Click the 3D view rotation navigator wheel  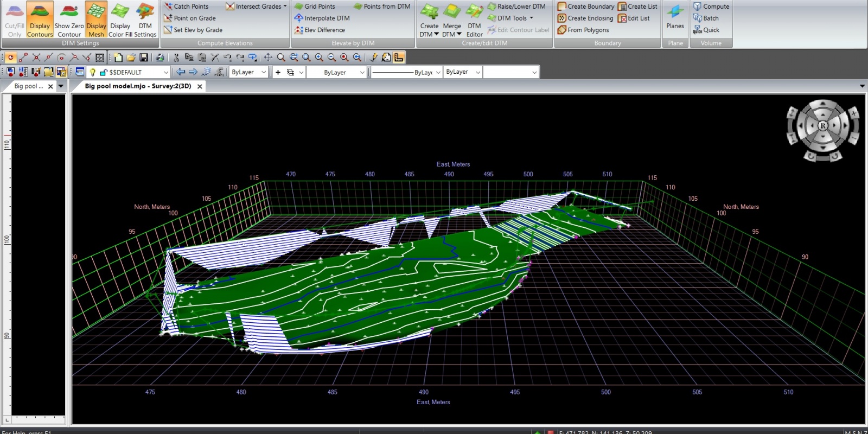pos(822,126)
